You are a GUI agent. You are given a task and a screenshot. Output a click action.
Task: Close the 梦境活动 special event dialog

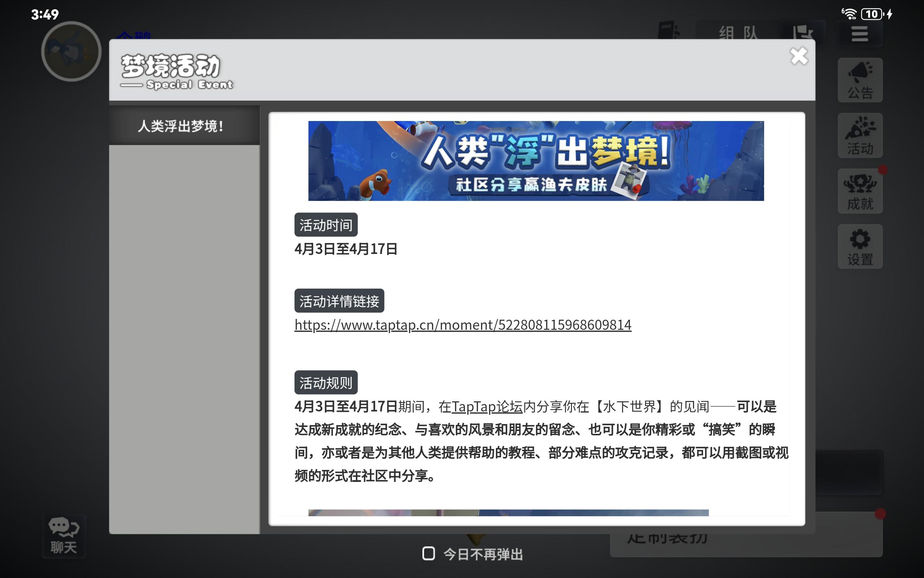tap(799, 57)
